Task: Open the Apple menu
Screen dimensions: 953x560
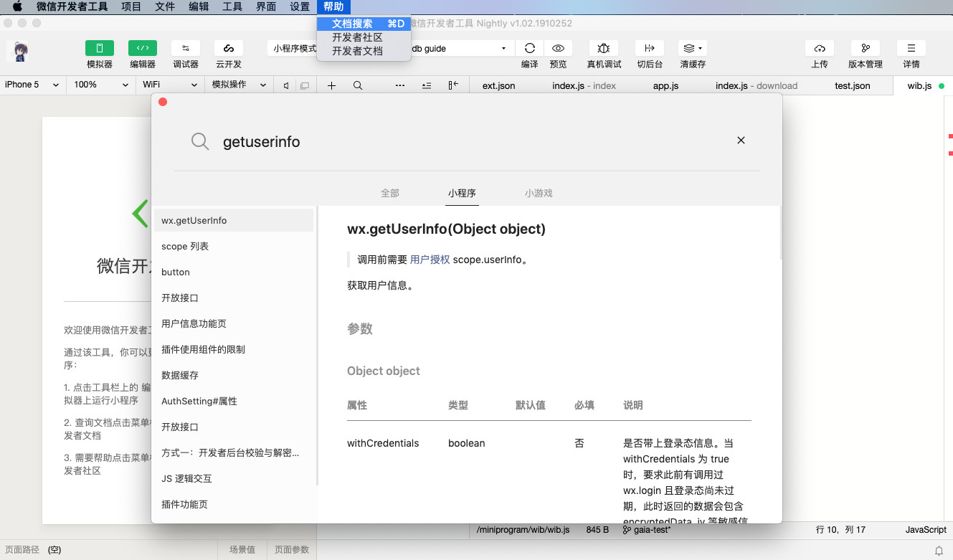Action: [17, 6]
